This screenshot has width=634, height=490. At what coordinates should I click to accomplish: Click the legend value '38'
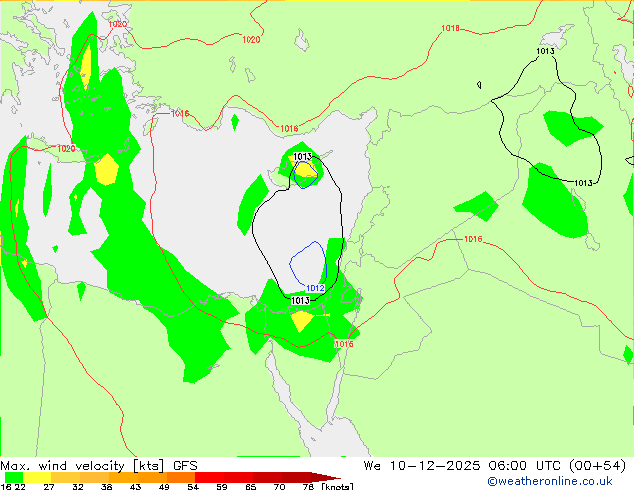click(x=106, y=487)
